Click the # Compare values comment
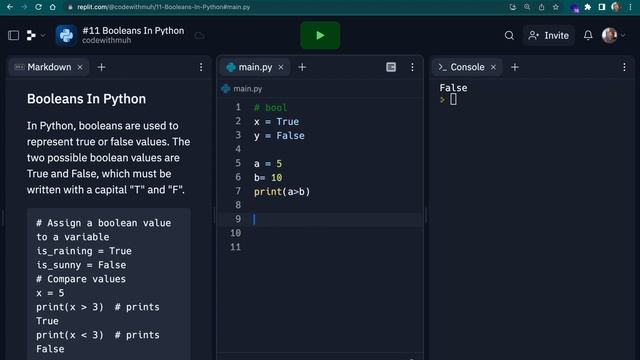Image resolution: width=640 pixels, height=360 pixels. coord(81,279)
